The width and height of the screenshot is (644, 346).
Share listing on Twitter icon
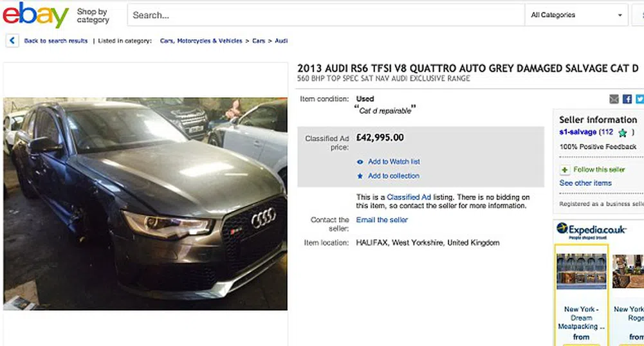640,99
